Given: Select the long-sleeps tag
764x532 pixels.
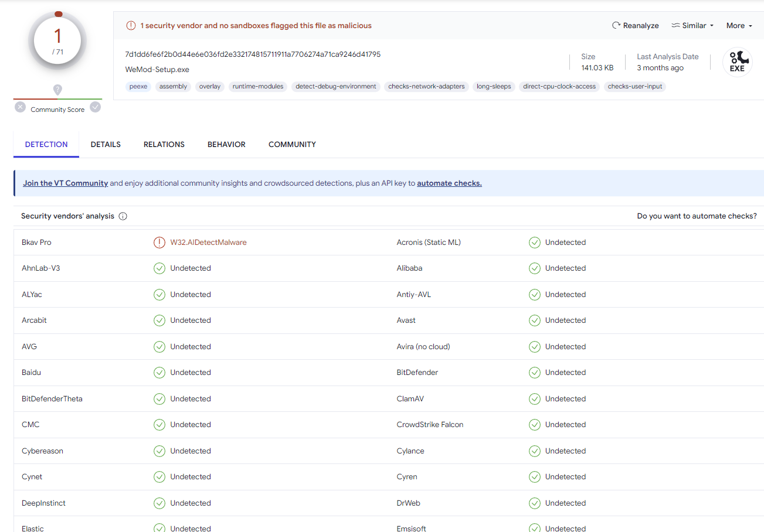Looking at the screenshot, I should [494, 87].
